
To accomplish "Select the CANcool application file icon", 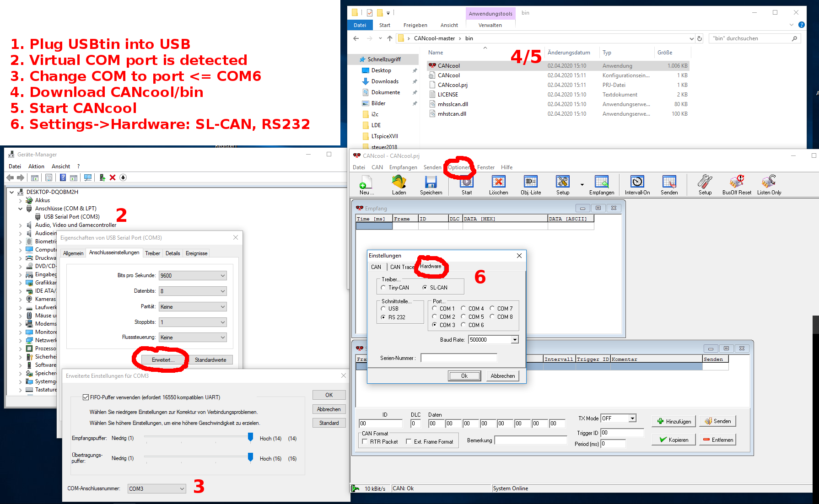I will click(x=432, y=65).
